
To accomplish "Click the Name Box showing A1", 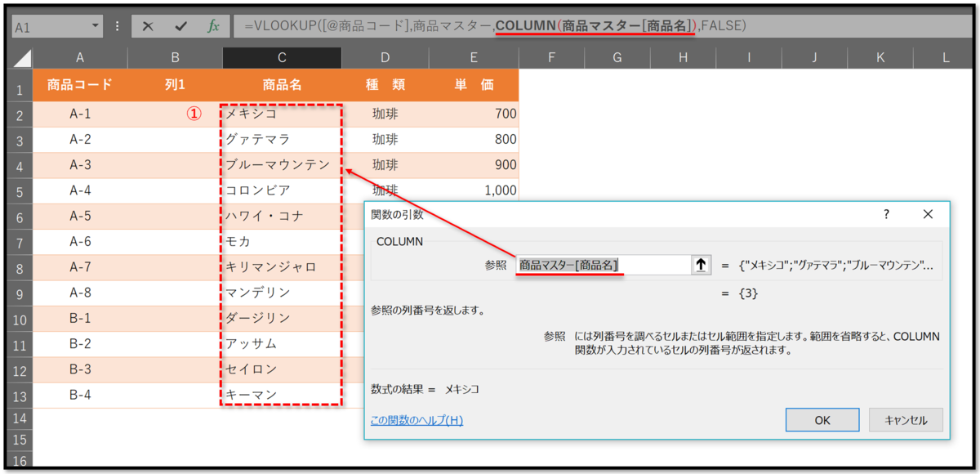I will [x=49, y=25].
